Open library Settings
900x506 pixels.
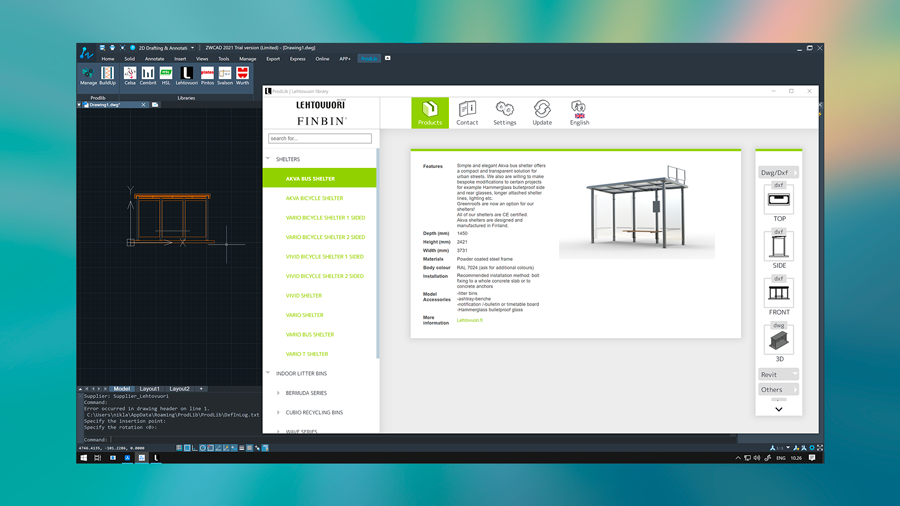pyautogui.click(x=505, y=112)
